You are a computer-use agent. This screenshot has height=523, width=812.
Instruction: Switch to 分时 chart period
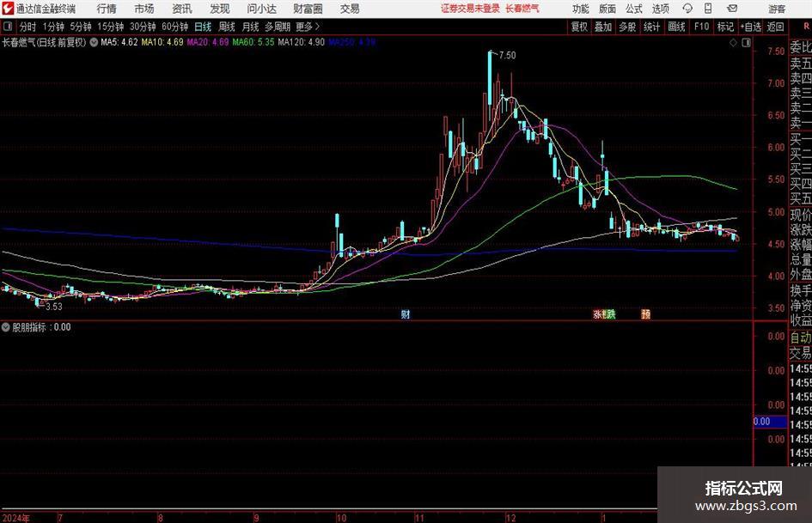28,27
